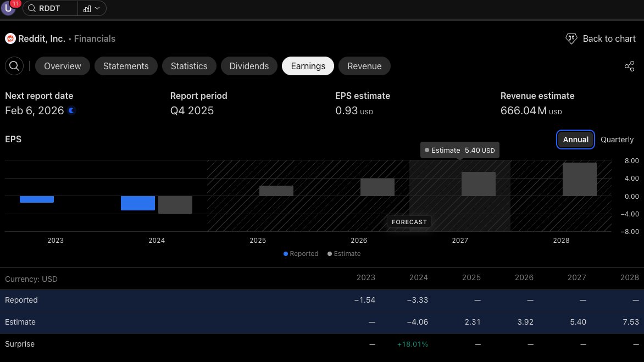Viewport: 644px width, 362px height.
Task: Click the 2024 reported blue EPS bar
Action: [x=137, y=203]
